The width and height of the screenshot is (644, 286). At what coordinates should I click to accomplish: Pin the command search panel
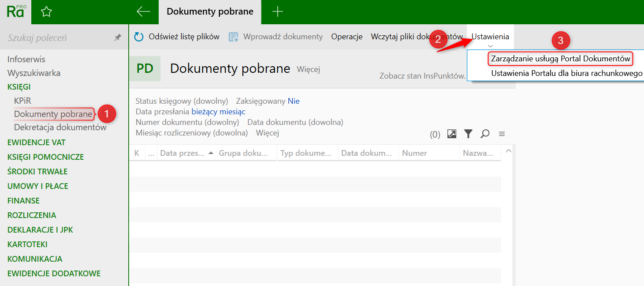(x=118, y=38)
